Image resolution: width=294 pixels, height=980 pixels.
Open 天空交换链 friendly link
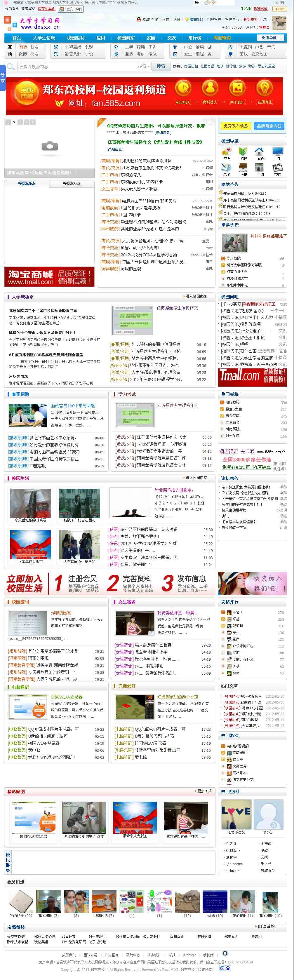point(15,936)
